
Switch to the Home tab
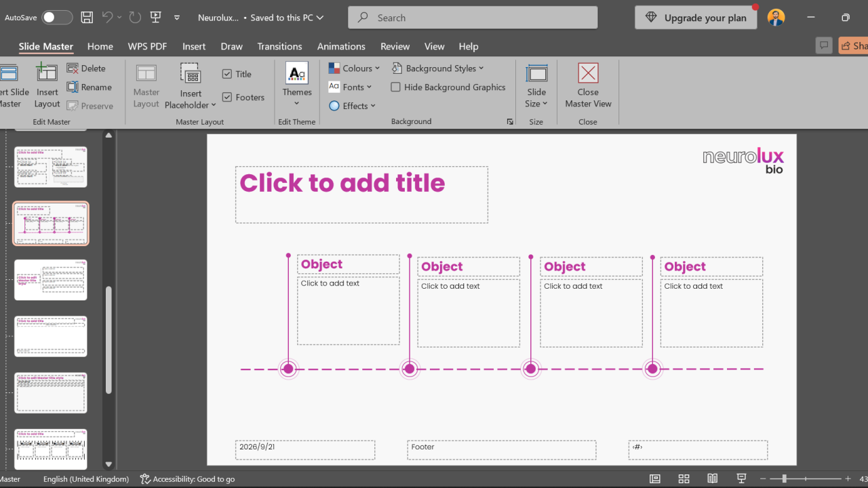pos(100,46)
